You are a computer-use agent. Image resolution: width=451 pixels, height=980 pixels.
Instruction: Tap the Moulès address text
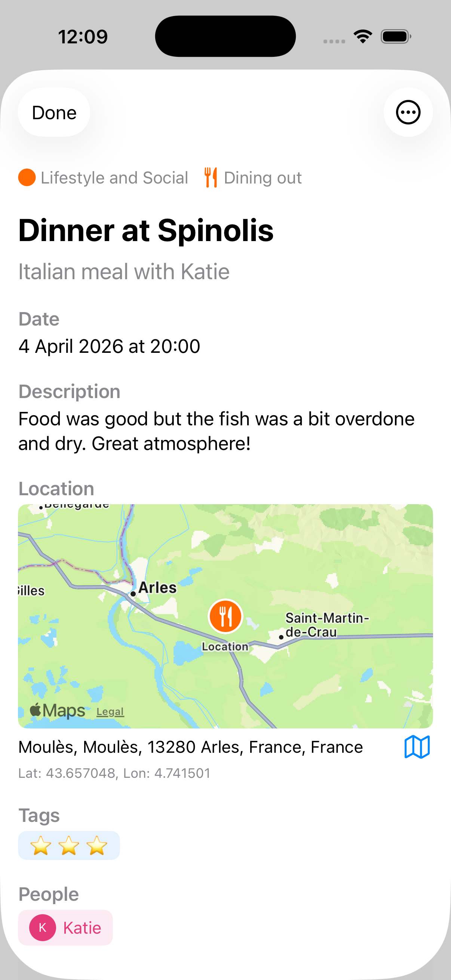coord(190,747)
